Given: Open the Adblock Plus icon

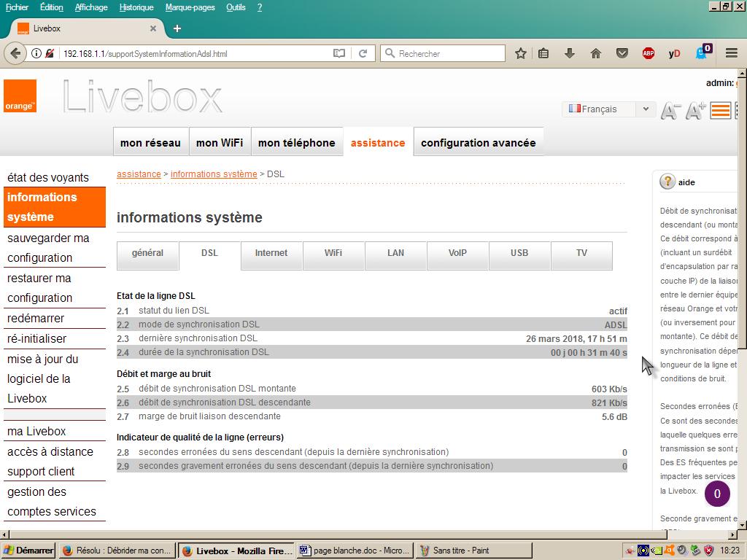Looking at the screenshot, I should click(x=649, y=53).
